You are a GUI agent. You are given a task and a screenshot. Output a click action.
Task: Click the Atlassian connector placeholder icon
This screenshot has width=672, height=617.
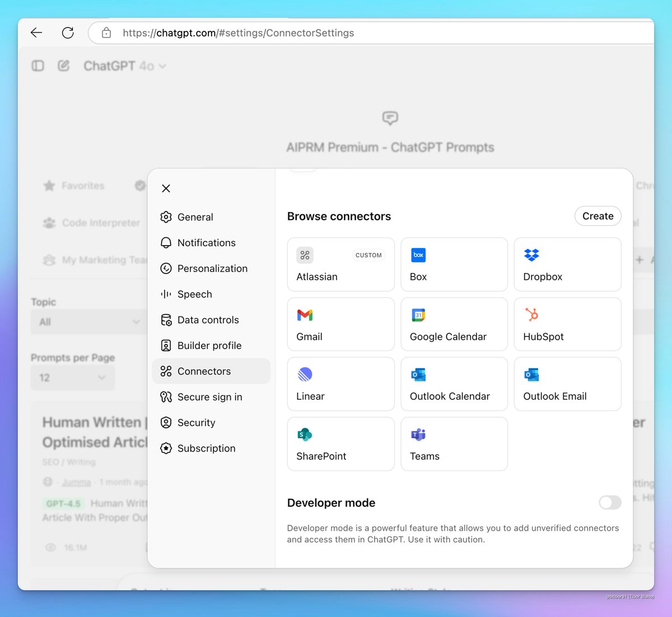pyautogui.click(x=305, y=255)
